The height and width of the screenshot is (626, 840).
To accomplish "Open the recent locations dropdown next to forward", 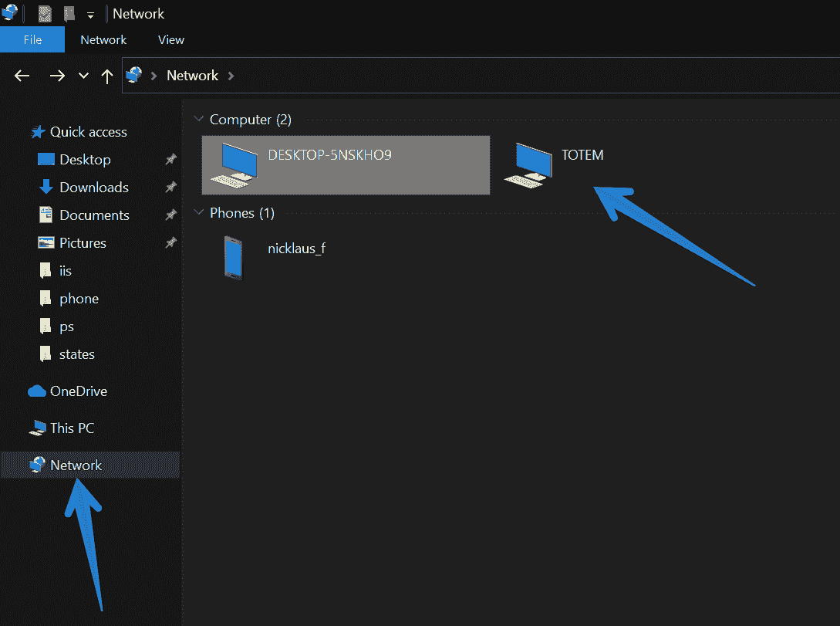I will click(x=83, y=75).
